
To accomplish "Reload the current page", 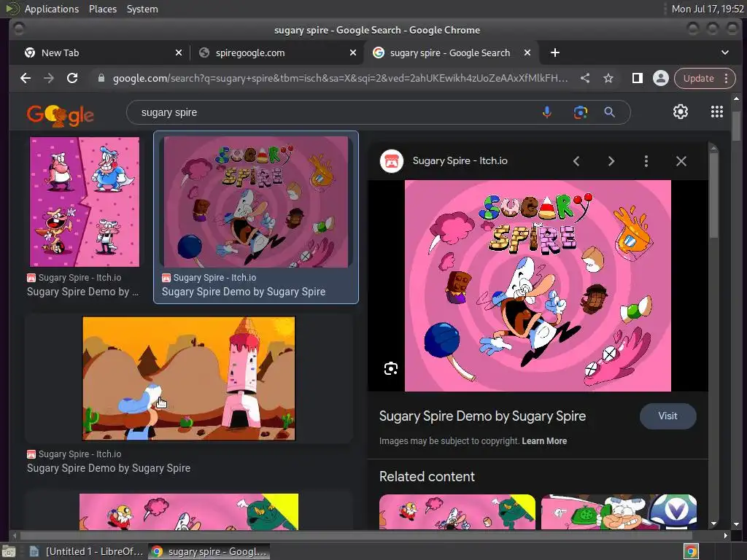I will (72, 78).
